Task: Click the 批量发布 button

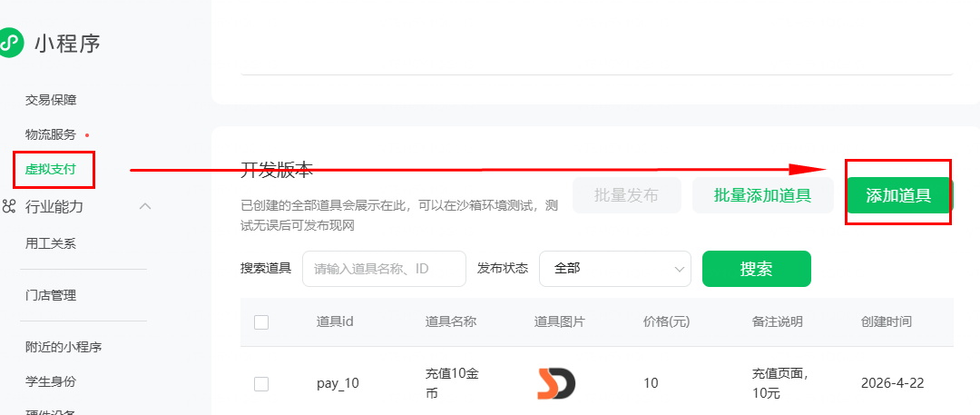Action: click(x=626, y=195)
